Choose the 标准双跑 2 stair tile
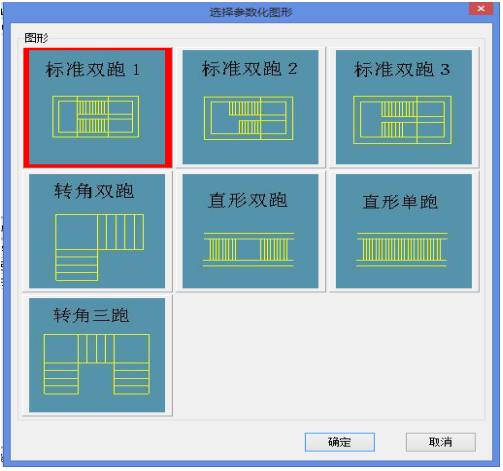 pyautogui.click(x=250, y=107)
